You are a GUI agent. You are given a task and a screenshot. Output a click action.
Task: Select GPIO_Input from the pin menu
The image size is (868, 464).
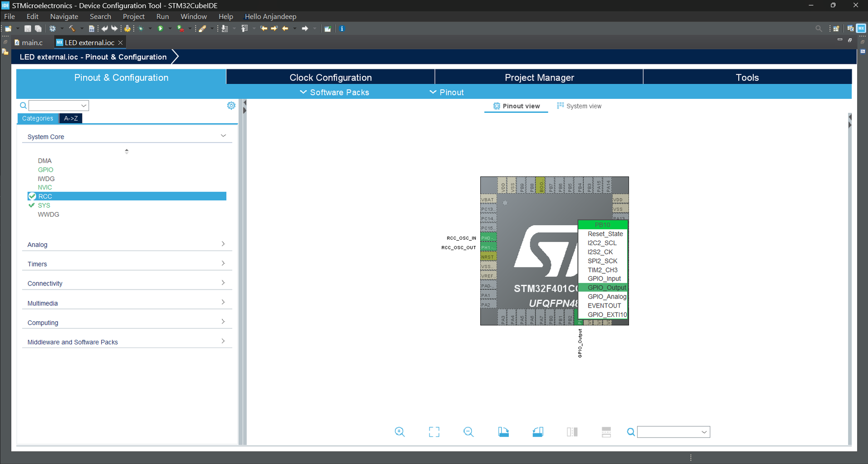(x=604, y=279)
